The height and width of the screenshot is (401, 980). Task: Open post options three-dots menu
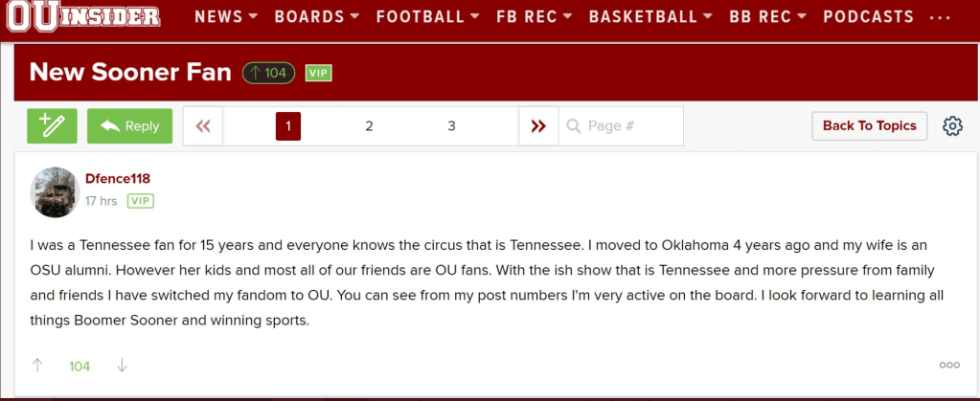click(x=949, y=365)
